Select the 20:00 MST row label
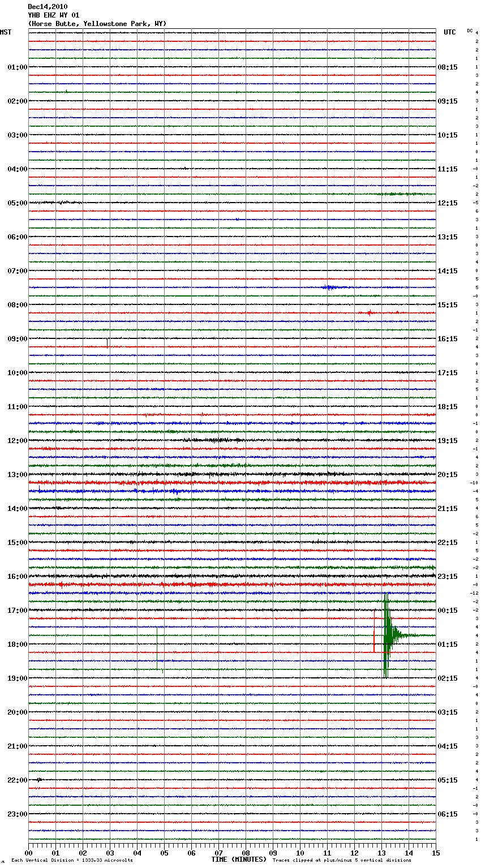Screen dimensions: 481x868 point(18,712)
